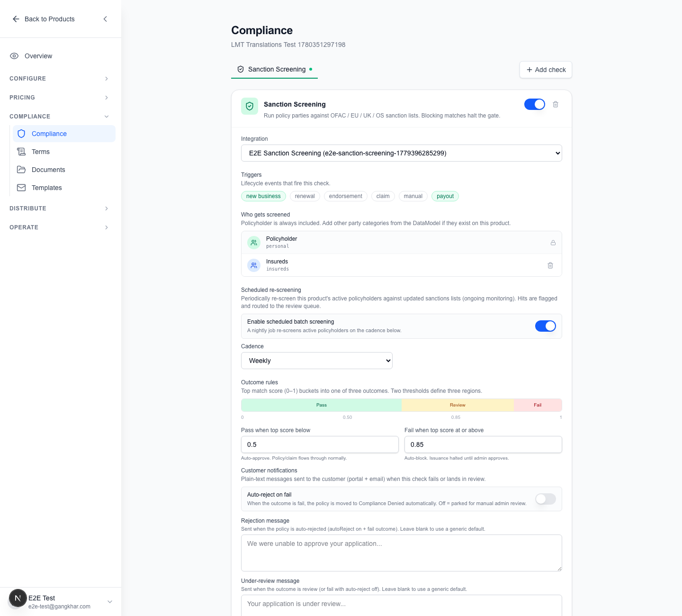
Task: Open the Terms sidebar item
Action: pyautogui.click(x=64, y=152)
